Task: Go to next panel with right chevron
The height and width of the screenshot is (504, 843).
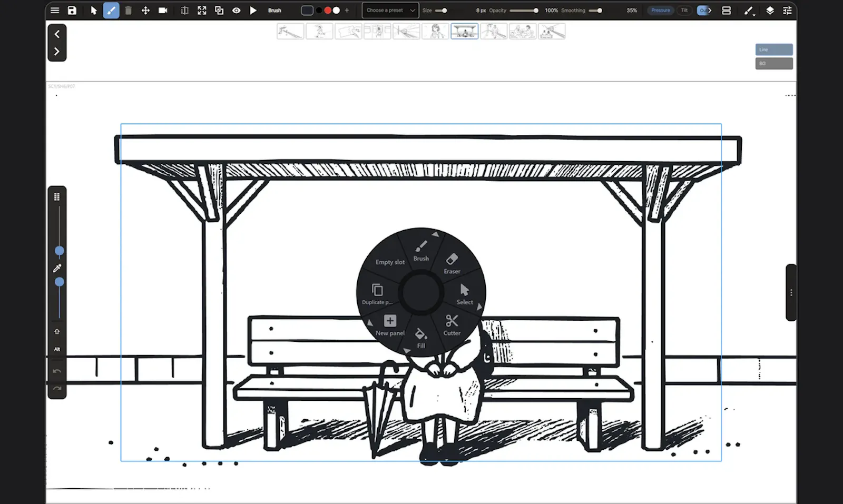Action: (x=57, y=52)
